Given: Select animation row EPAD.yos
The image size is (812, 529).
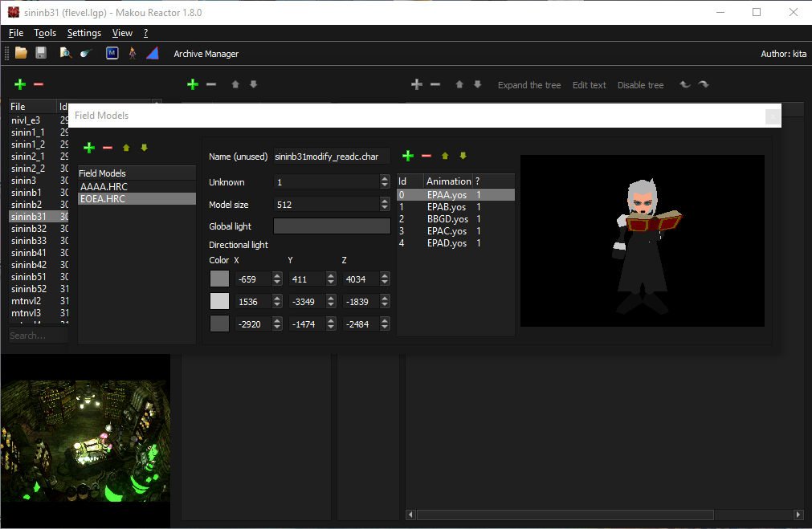Looking at the screenshot, I should (x=455, y=243).
